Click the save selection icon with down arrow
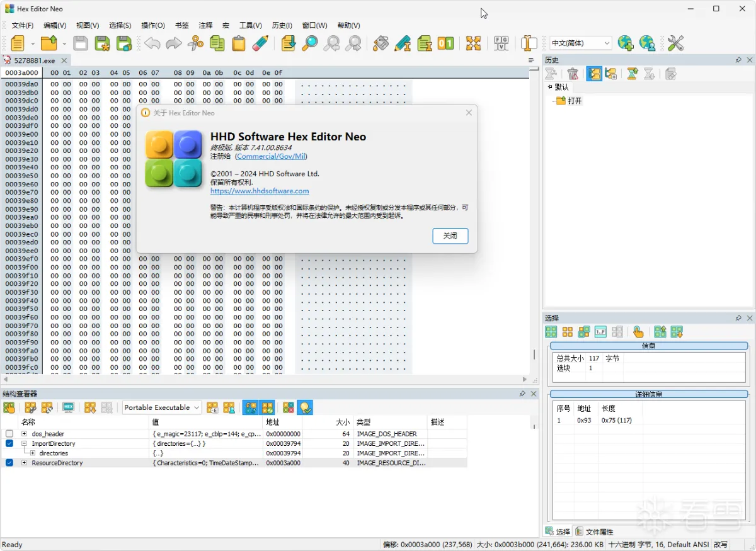Image resolution: width=756 pixels, height=551 pixels. [x=677, y=332]
